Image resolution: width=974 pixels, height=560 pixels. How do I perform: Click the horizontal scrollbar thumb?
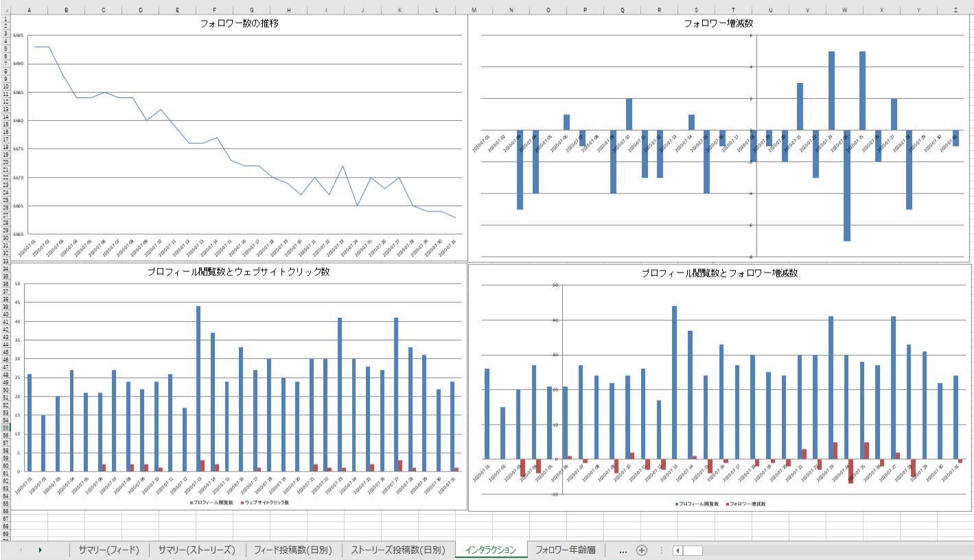tap(693, 550)
